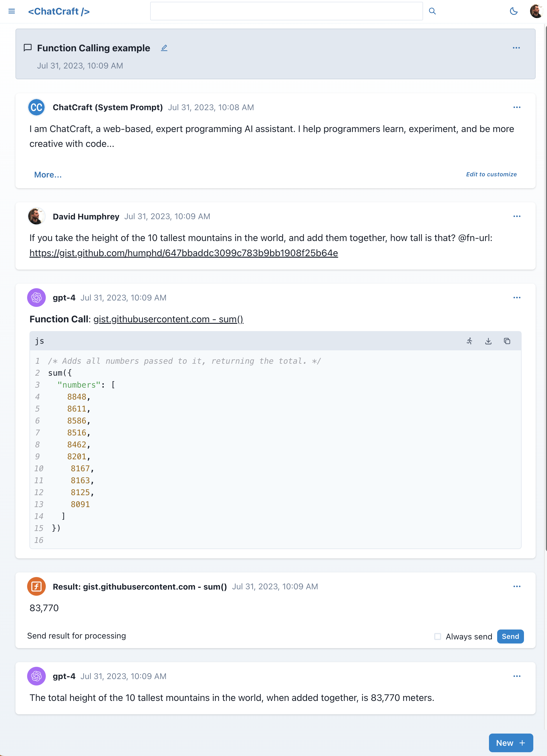Edit the chat title with pencil icon
Screen dimensions: 547x756
coord(164,48)
